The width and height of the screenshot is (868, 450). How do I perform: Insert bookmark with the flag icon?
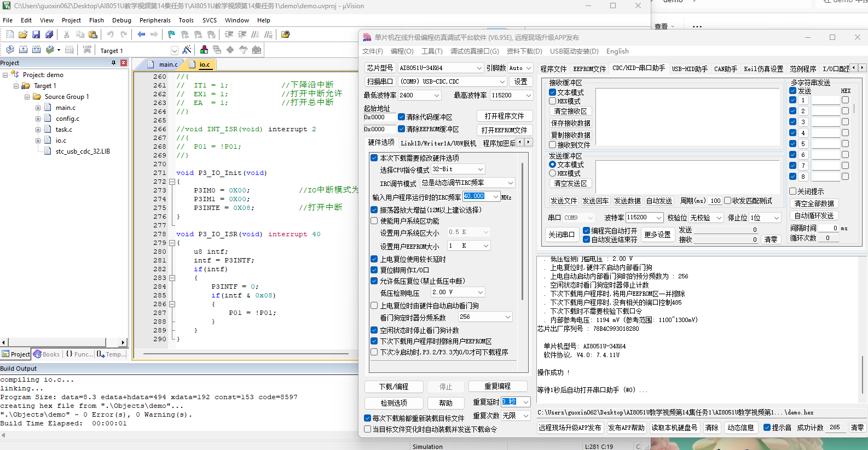point(171,34)
